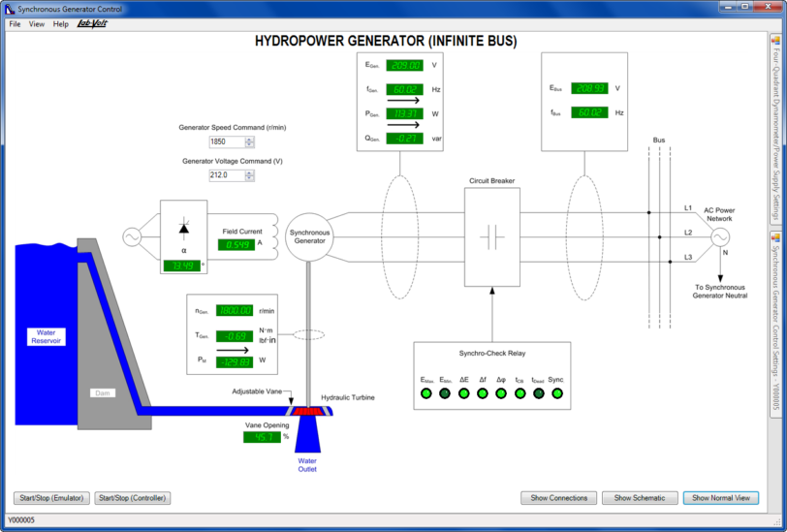Open the Help menu
The width and height of the screenshot is (787, 532).
click(x=61, y=24)
